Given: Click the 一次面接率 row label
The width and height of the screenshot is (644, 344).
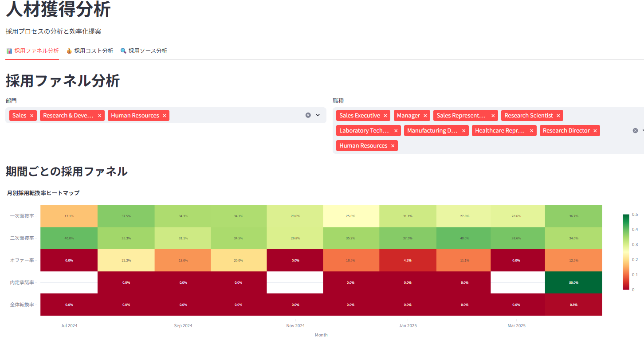Looking at the screenshot, I should click(22, 216).
